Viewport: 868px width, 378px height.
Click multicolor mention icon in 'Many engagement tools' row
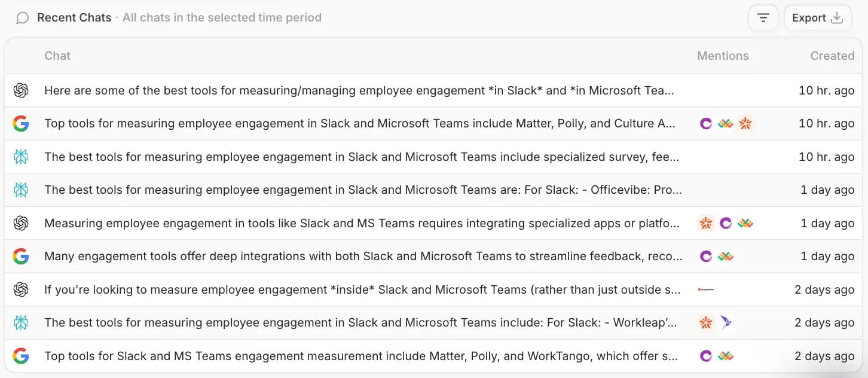point(726,257)
